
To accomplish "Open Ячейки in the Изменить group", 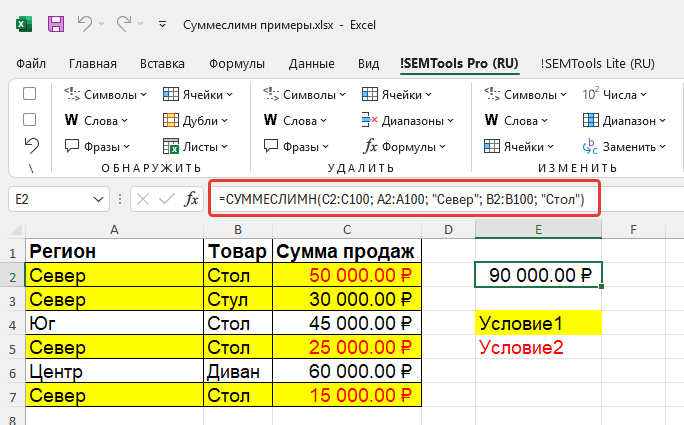I will coord(519,147).
